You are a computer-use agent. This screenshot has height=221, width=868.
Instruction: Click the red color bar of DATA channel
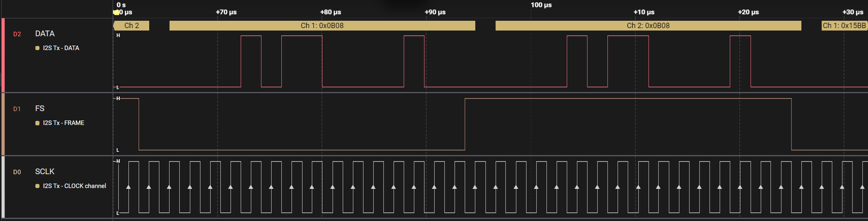3,55
